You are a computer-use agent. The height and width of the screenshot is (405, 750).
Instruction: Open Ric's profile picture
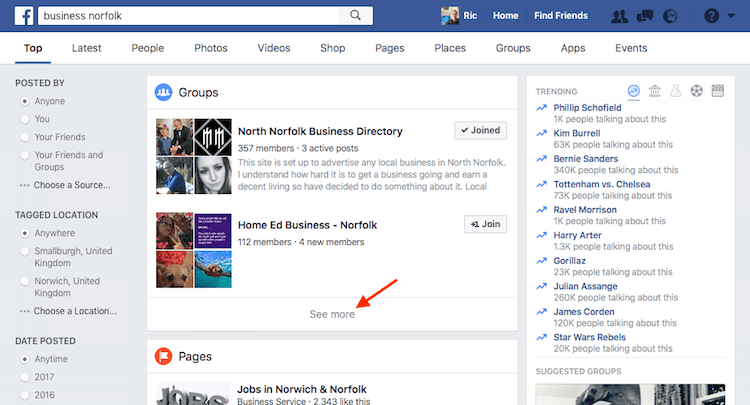(x=450, y=16)
